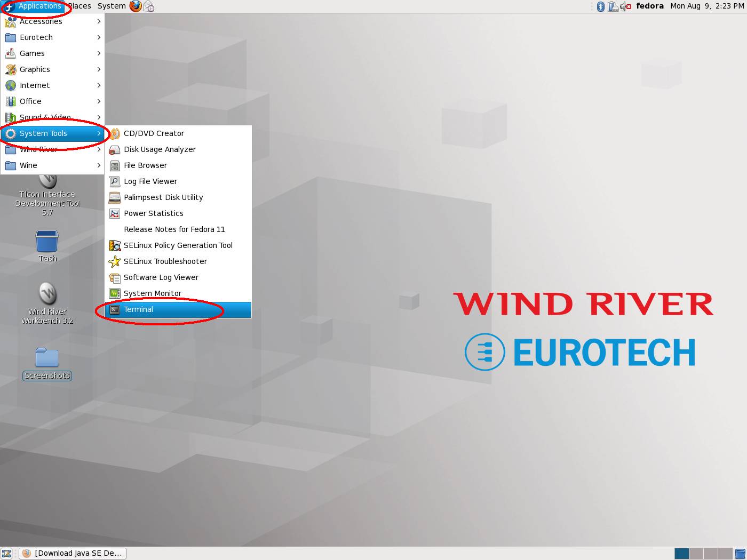The width and height of the screenshot is (747, 560).
Task: Click the File Browser cabinet icon
Action: 115,165
